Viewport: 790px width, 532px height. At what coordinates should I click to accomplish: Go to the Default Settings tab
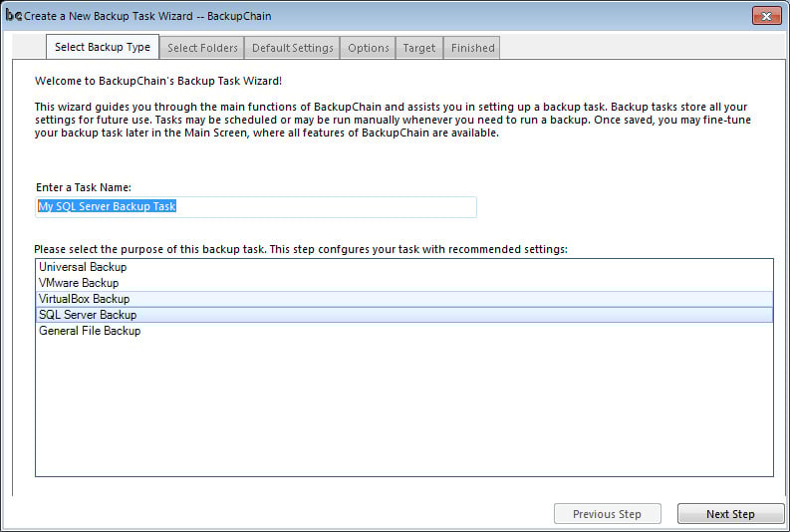[x=292, y=48]
